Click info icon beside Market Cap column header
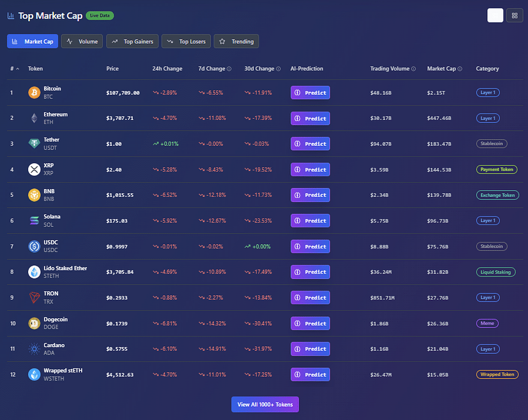Screen dimensions: 528x420 pyautogui.click(x=460, y=69)
